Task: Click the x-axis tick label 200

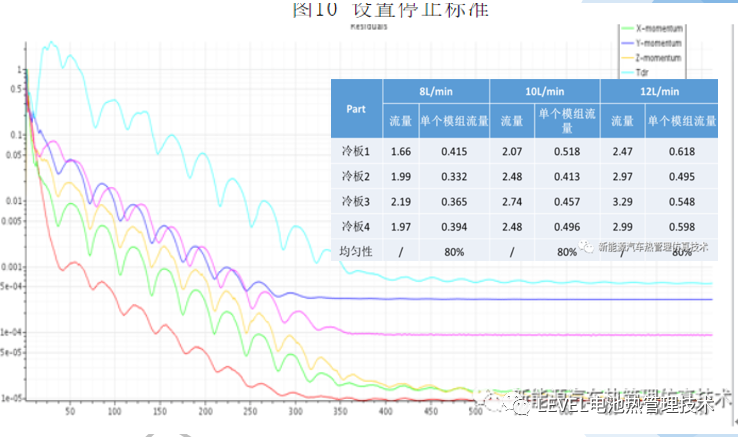Action: click(205, 411)
